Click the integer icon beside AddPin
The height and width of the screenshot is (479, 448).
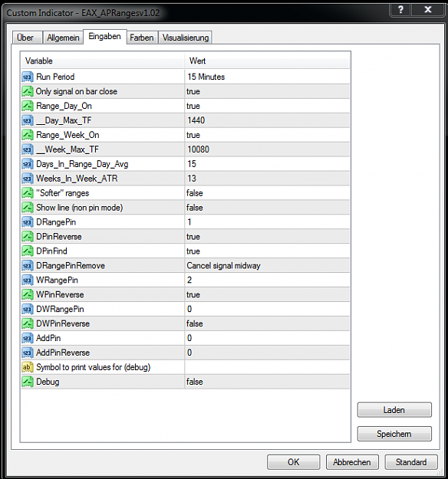[27, 338]
